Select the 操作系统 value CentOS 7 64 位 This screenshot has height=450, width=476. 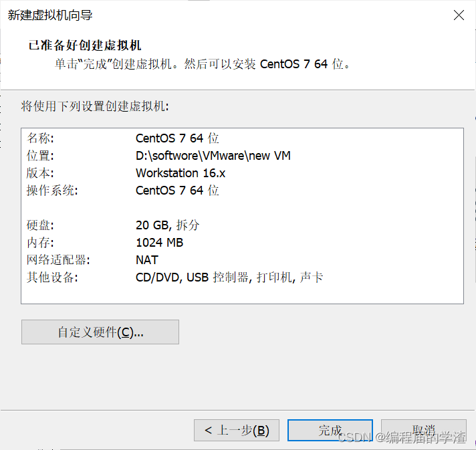point(177,191)
